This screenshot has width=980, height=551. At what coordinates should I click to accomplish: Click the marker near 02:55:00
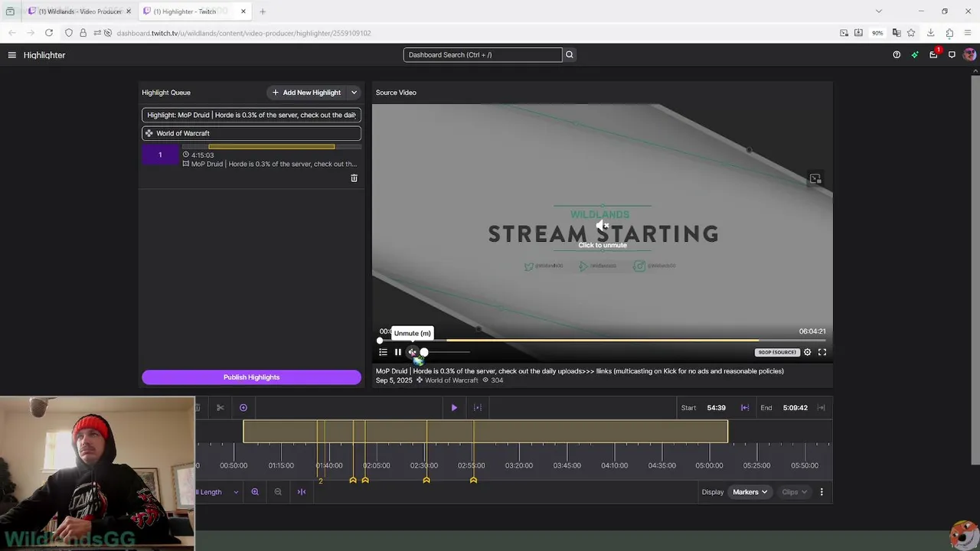(473, 480)
